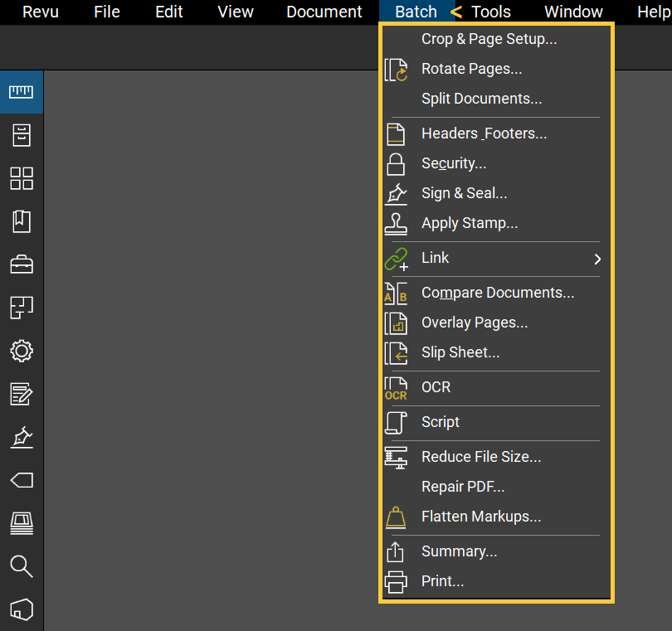Click the green Link chain icon
The image size is (672, 631).
click(x=397, y=260)
